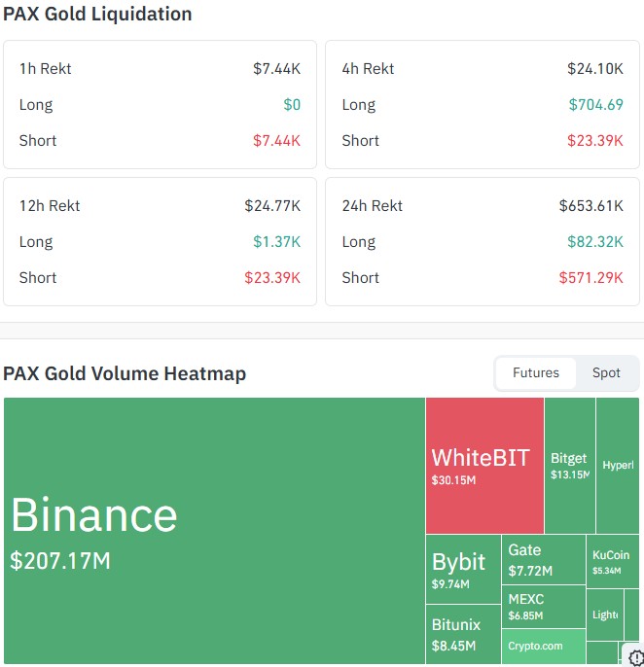Select the red WhiteBIT $30.15M tile
Image resolution: width=644 pixels, height=667 pixels.
coord(484,466)
